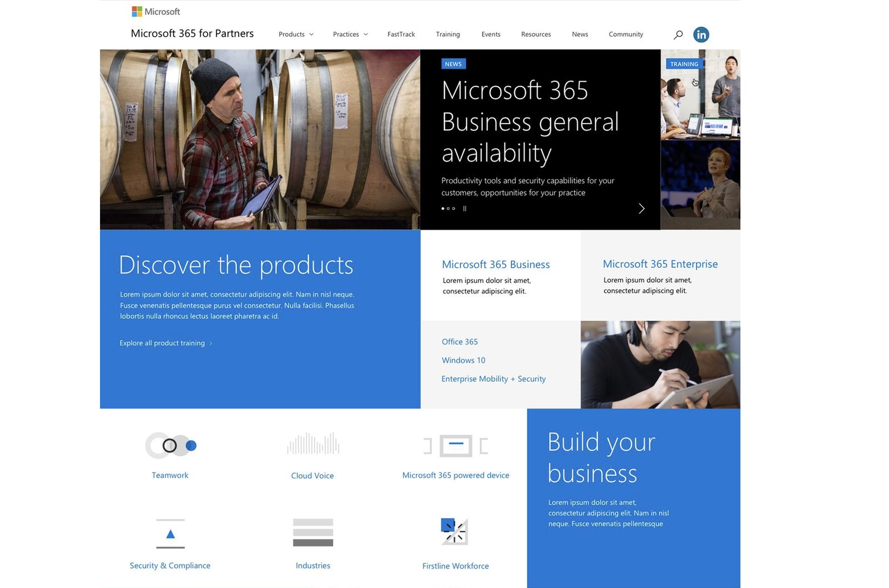Click the Explore all product training link
Image resolution: width=889 pixels, height=588 pixels.
click(x=166, y=343)
